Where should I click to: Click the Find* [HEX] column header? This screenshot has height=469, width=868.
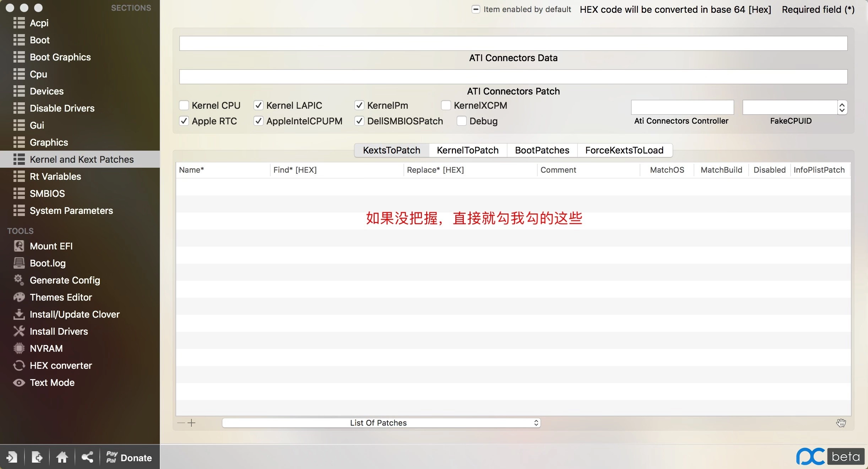pos(337,170)
